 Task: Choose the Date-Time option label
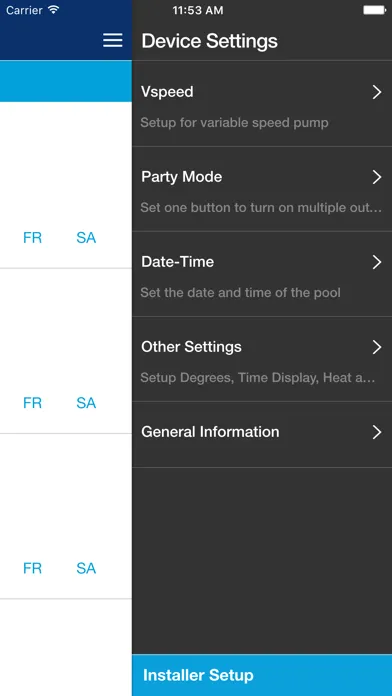tap(178, 262)
